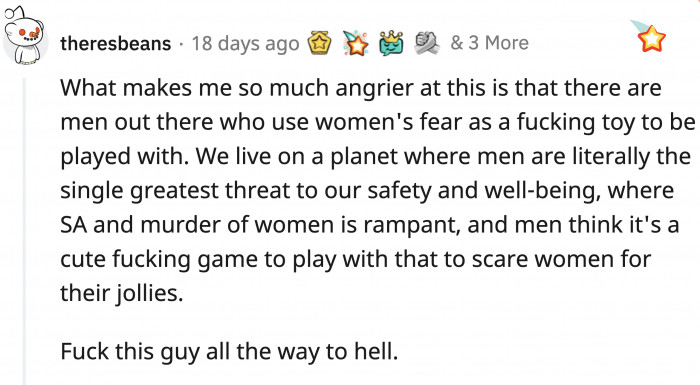Click the gray clasped-hands award icon
Screen dimensions: 700x385
(427, 43)
